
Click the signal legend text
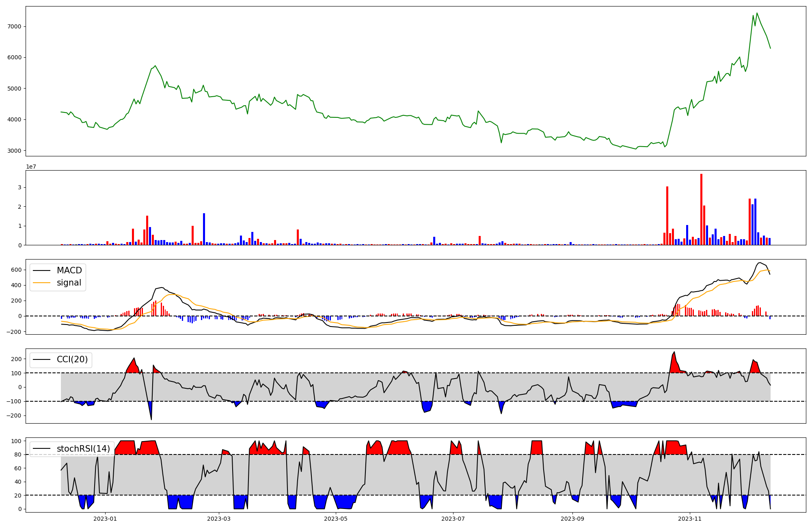pos(69,283)
